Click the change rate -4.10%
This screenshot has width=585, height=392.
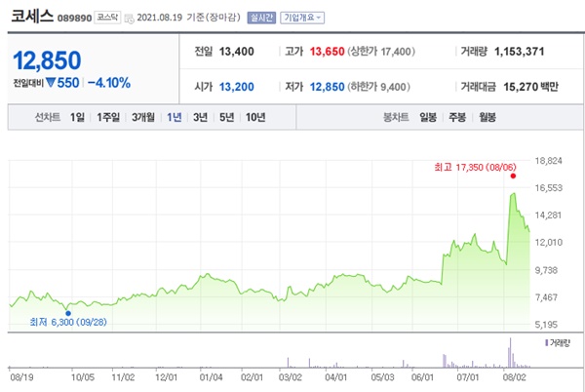(109, 83)
